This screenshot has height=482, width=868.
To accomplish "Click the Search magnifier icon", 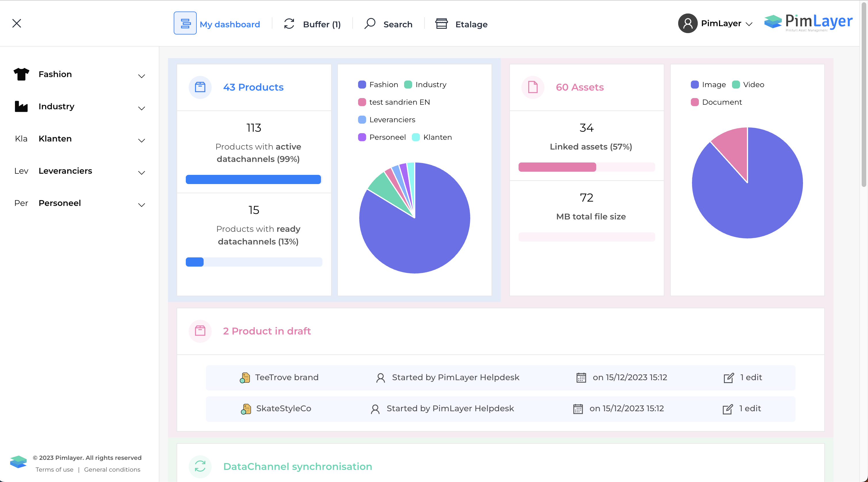I will tap(370, 23).
